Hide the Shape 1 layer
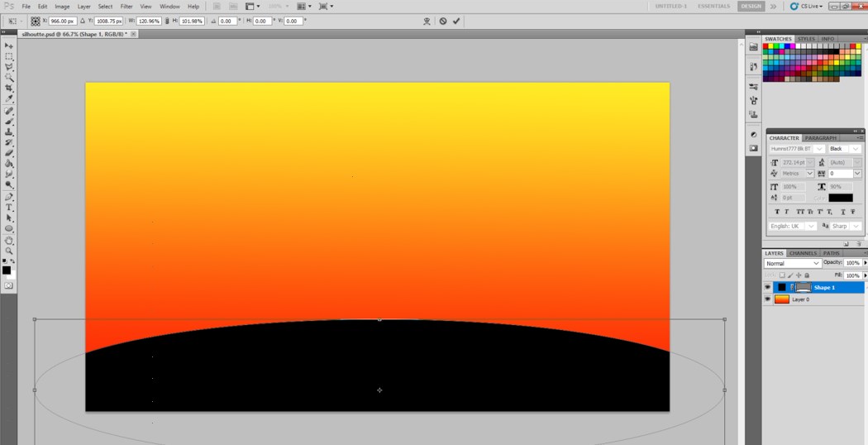 (x=768, y=288)
